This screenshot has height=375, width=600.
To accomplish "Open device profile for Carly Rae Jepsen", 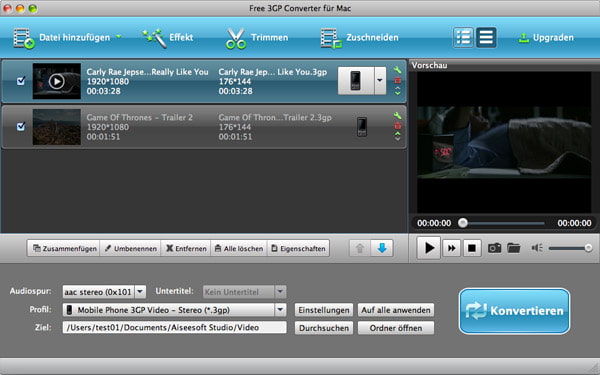I will [355, 81].
